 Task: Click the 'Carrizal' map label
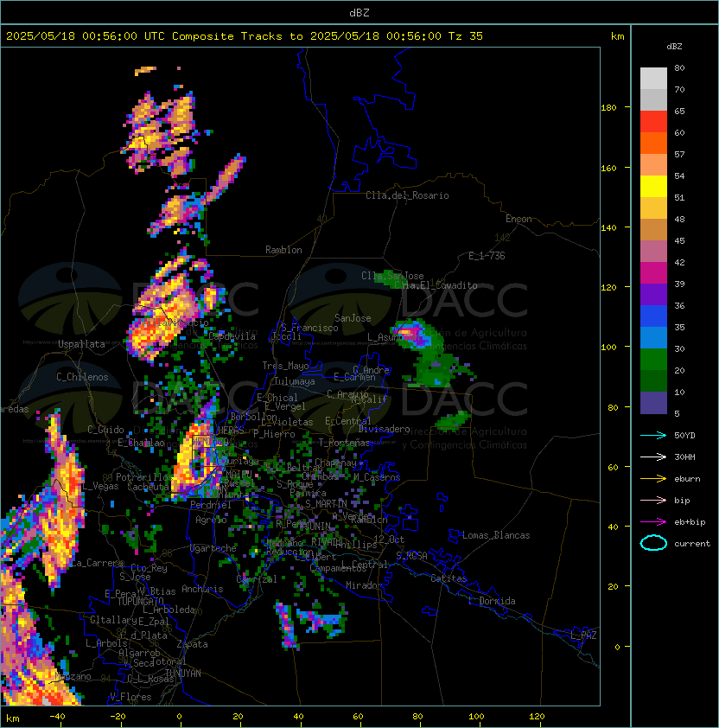pyautogui.click(x=257, y=579)
